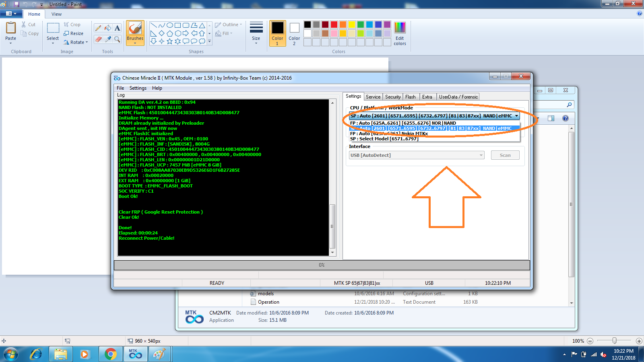
Task: Select the Text tool in Paint
Action: pyautogui.click(x=117, y=28)
